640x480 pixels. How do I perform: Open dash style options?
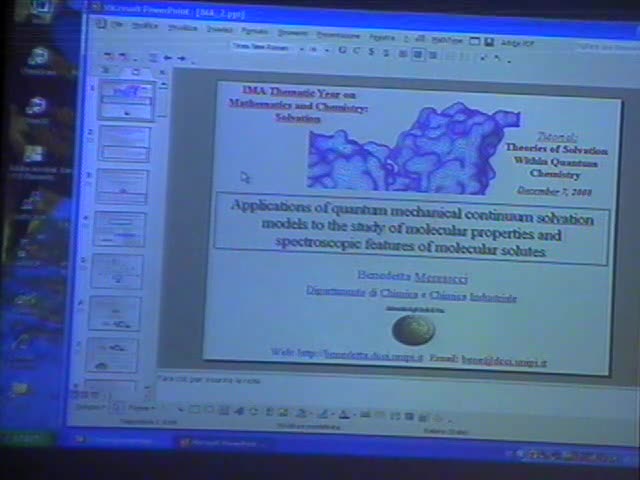point(380,416)
